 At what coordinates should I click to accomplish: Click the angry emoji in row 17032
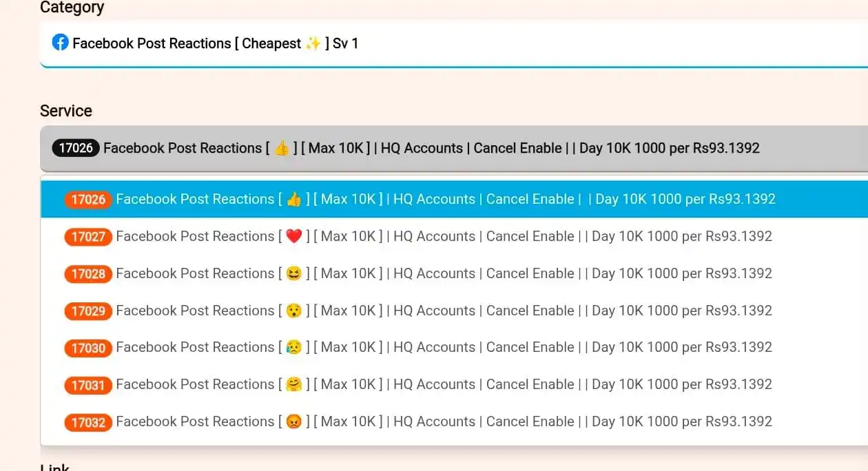coord(294,421)
